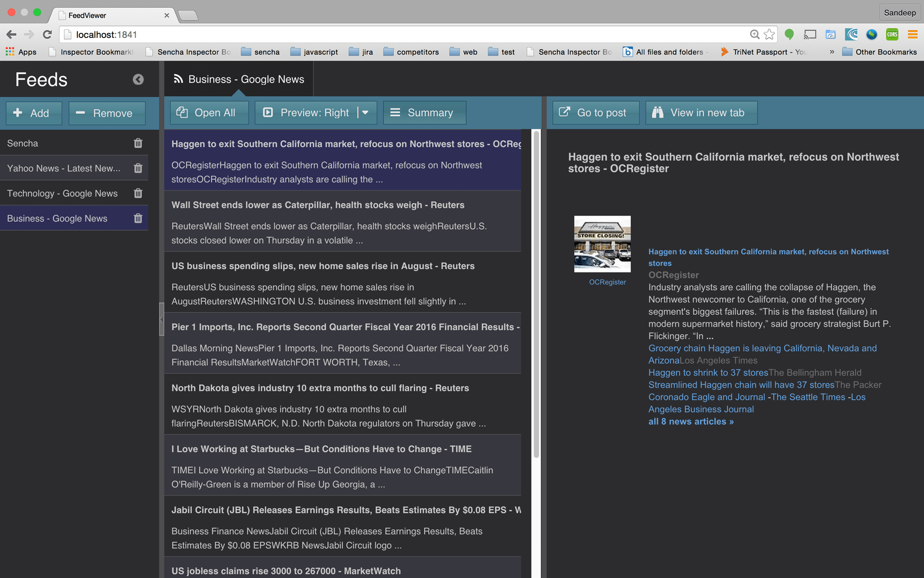Open Apps bookmarks shortcut
The image size is (924, 578).
[21, 52]
